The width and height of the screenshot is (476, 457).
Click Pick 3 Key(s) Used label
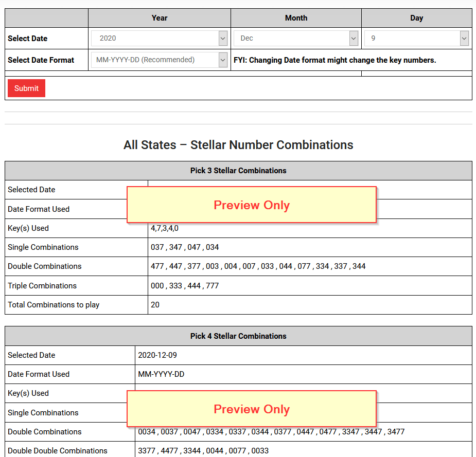point(28,228)
